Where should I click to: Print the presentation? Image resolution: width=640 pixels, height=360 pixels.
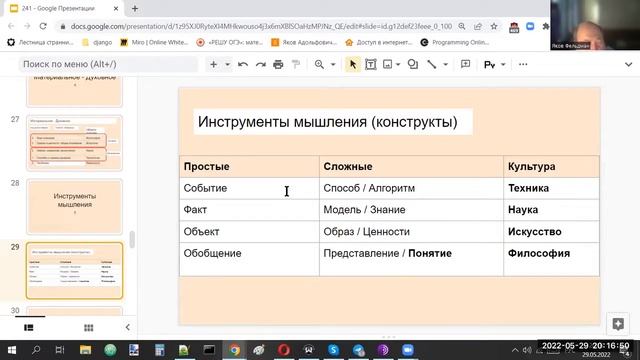[x=278, y=64]
